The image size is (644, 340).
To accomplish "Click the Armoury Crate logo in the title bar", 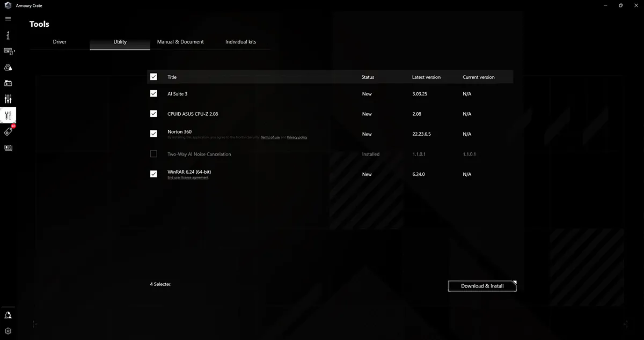I will (x=8, y=5).
